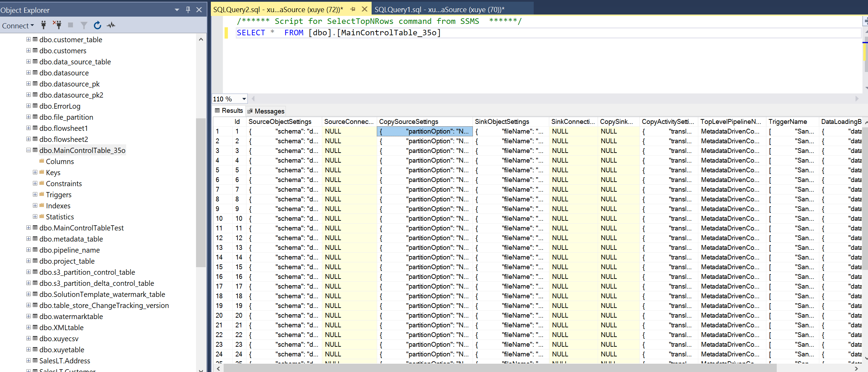Image resolution: width=868 pixels, height=372 pixels.
Task: Click the Stop icon in Object Explorer toolbar
Action: [71, 25]
